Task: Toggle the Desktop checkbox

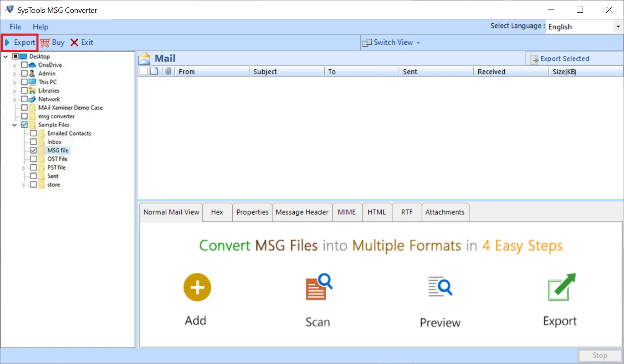Action: click(x=15, y=56)
